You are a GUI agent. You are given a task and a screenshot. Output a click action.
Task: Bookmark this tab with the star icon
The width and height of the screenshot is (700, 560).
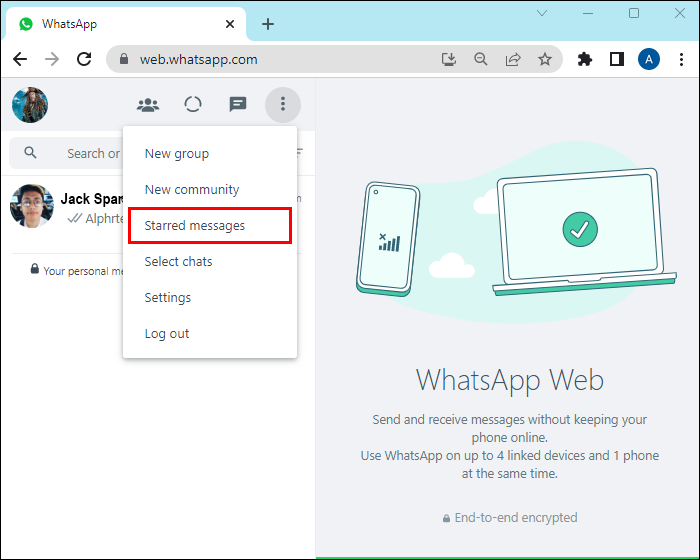tap(545, 59)
